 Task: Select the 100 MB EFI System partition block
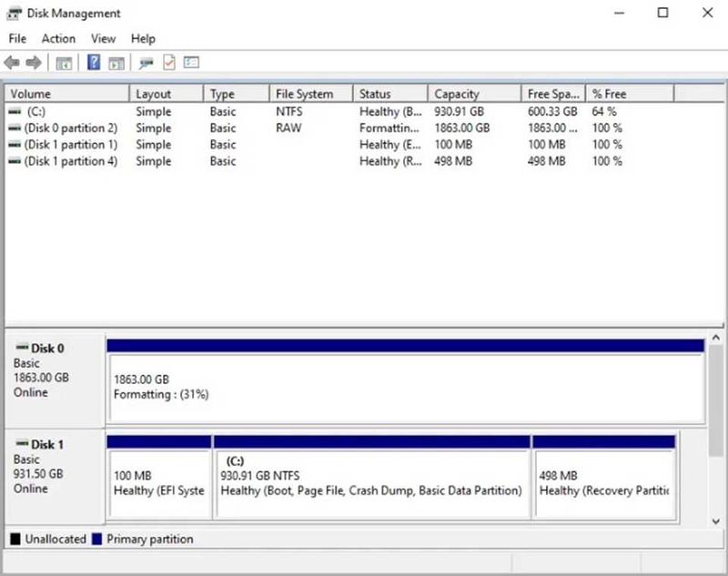pos(158,477)
